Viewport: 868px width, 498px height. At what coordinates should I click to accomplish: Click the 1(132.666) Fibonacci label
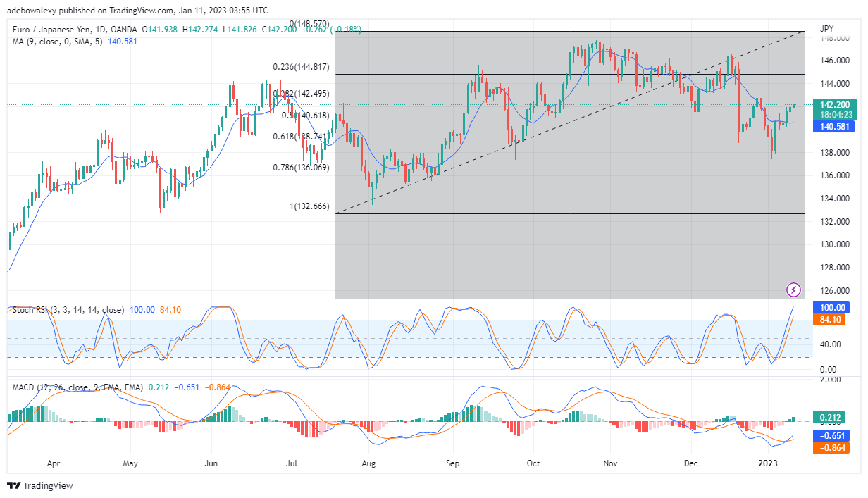coord(308,206)
